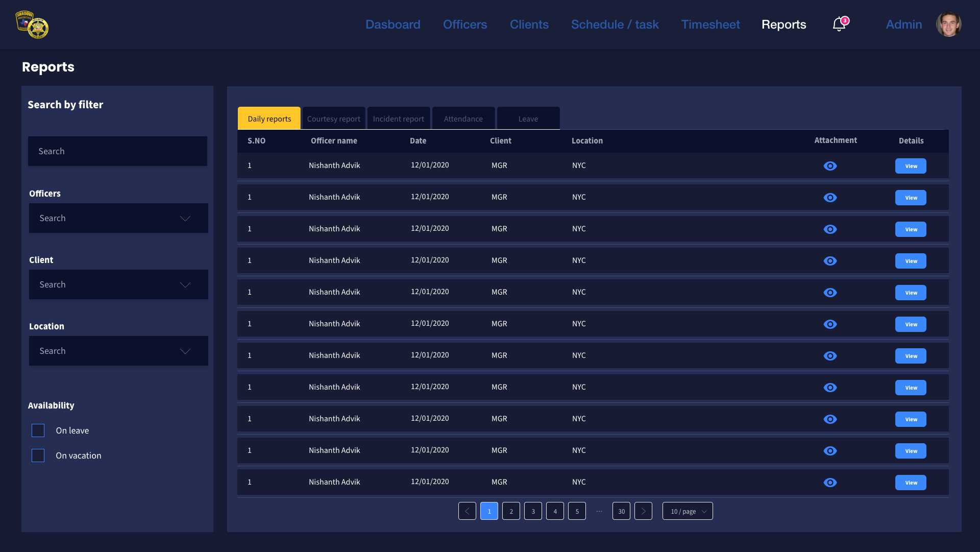Click the third row attachment eye icon
This screenshot has width=980, height=552.
click(x=830, y=229)
